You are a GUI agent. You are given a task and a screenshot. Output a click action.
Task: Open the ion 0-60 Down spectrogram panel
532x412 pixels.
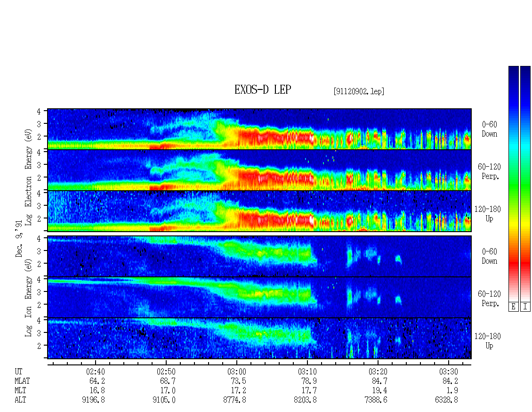pyautogui.click(x=259, y=256)
